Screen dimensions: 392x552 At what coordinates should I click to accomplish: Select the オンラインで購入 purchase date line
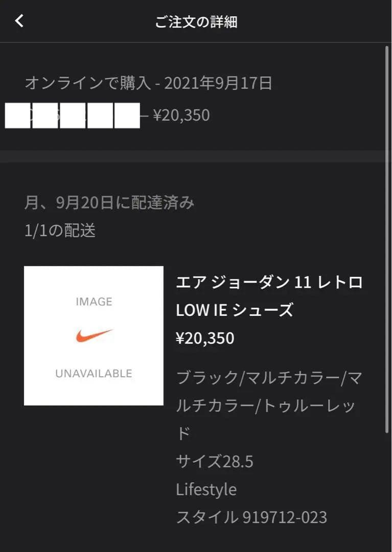tap(148, 84)
